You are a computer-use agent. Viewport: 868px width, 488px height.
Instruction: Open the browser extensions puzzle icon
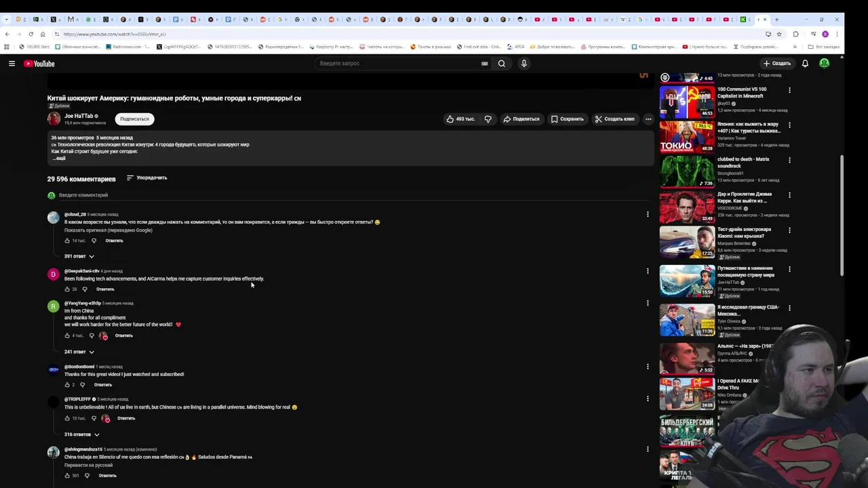pos(796,34)
